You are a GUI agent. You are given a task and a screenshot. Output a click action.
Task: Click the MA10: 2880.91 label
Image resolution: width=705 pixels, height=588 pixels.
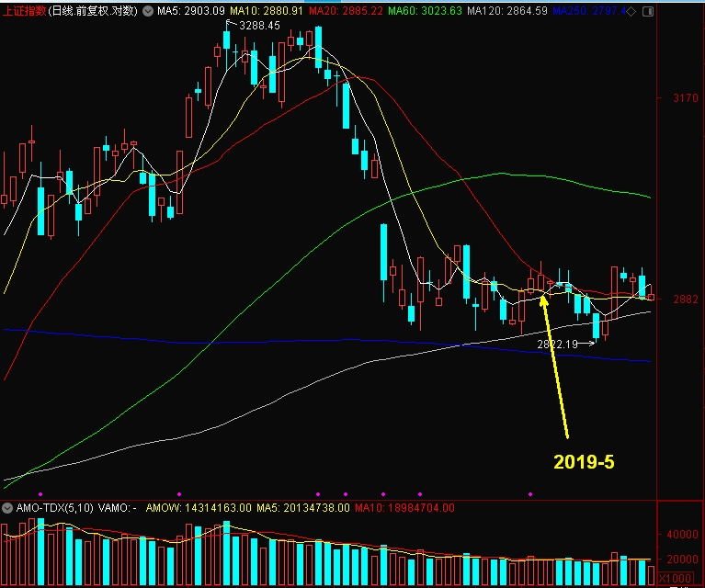267,11
